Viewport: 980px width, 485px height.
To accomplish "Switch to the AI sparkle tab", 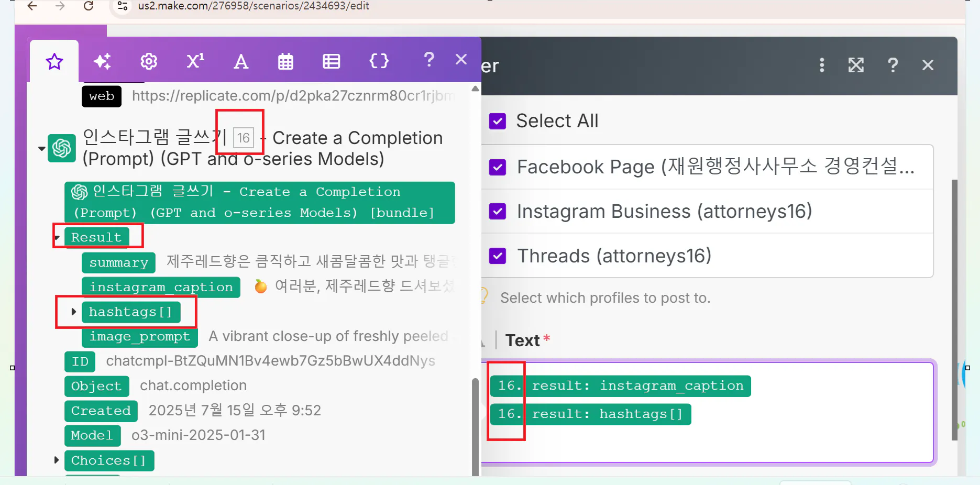I will (102, 61).
